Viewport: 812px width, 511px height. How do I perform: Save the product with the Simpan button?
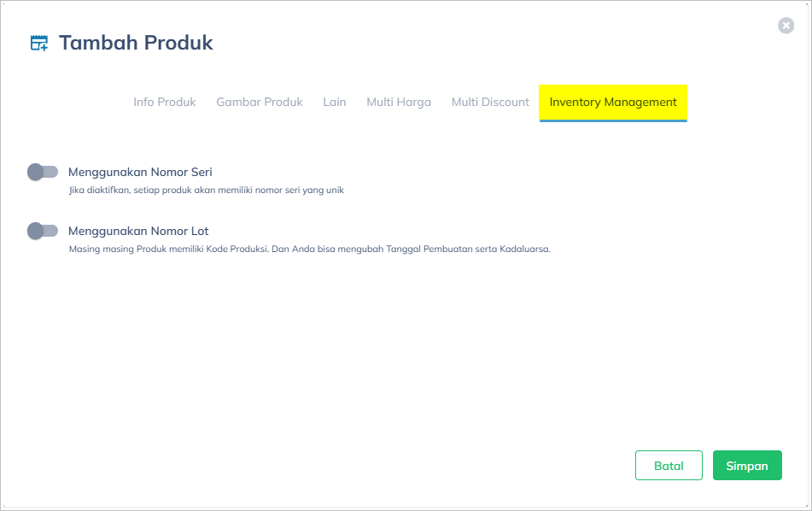tap(747, 466)
